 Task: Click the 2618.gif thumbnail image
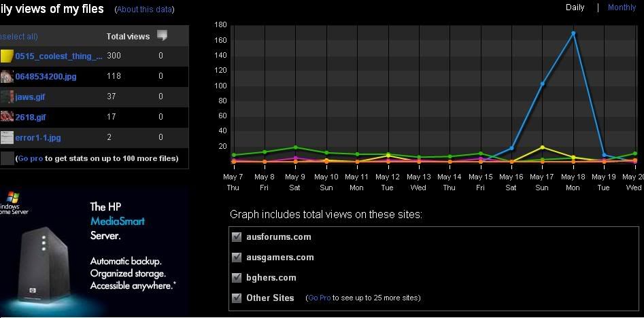7,117
